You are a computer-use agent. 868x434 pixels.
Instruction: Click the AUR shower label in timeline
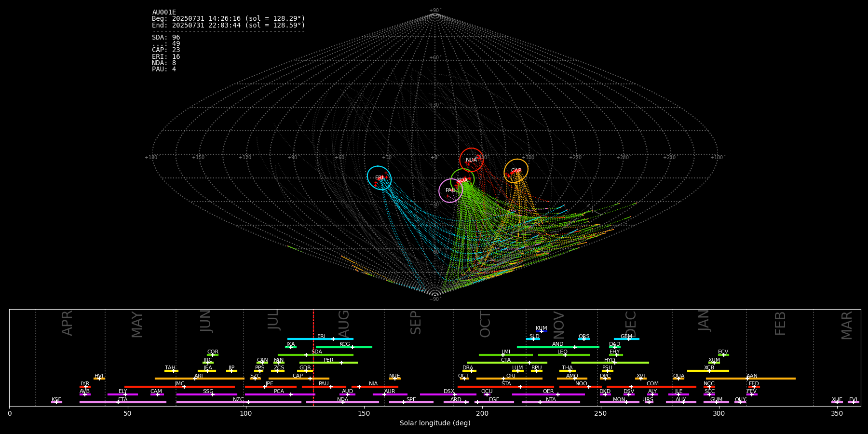390,392
